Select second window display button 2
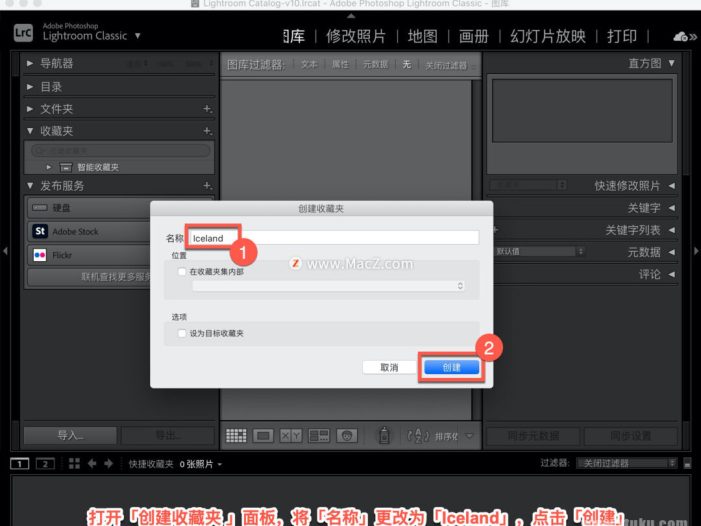Image resolution: width=701 pixels, height=526 pixels. click(x=45, y=464)
